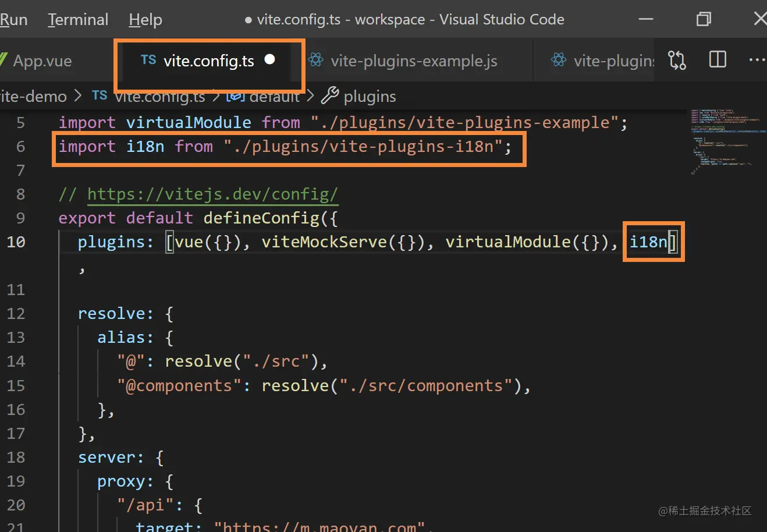Select the vite.config.ts editor tab
The image size is (767, 532).
(209, 61)
